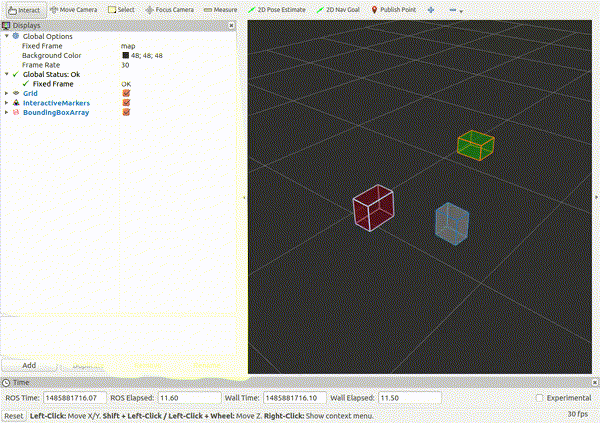Close the Time panel
Image resolution: width=600 pixels, height=423 pixels.
pyautogui.click(x=595, y=382)
